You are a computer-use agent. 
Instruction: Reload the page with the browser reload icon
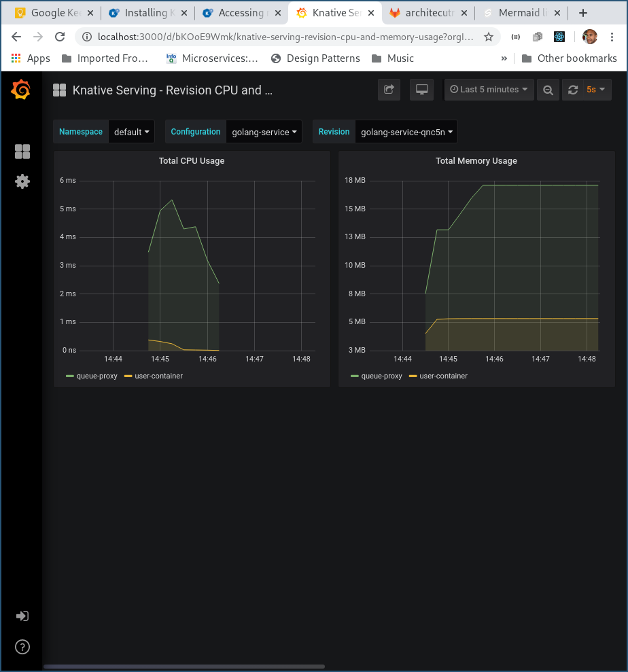pyautogui.click(x=60, y=37)
